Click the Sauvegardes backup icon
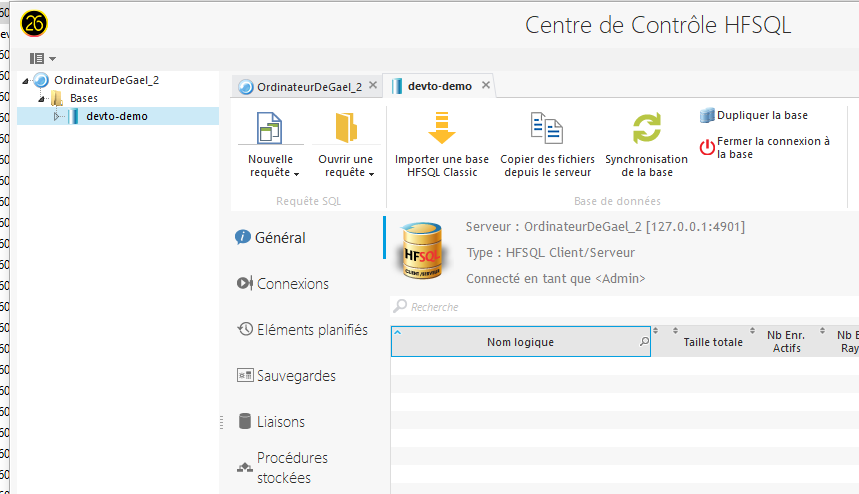This screenshot has width=859, height=494. [x=245, y=375]
